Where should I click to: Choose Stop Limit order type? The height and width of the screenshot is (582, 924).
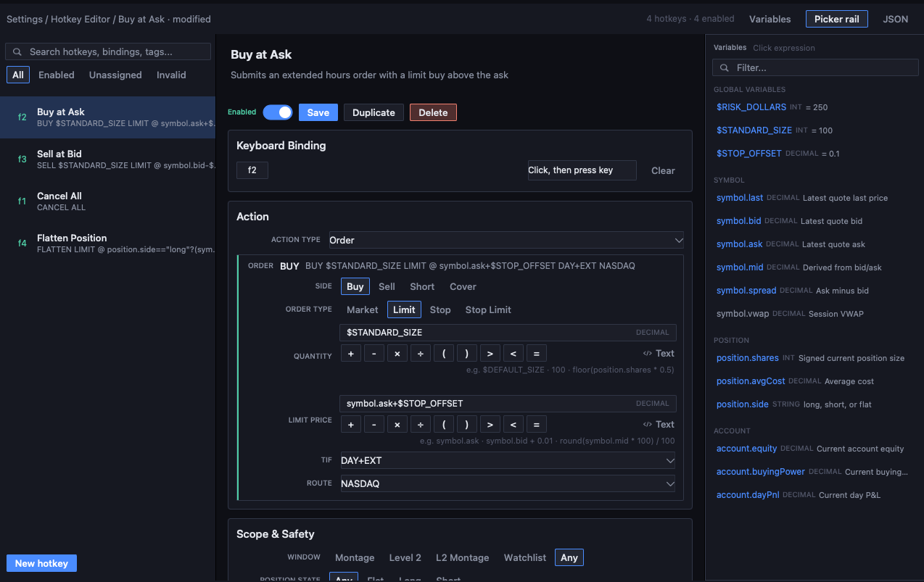(488, 309)
